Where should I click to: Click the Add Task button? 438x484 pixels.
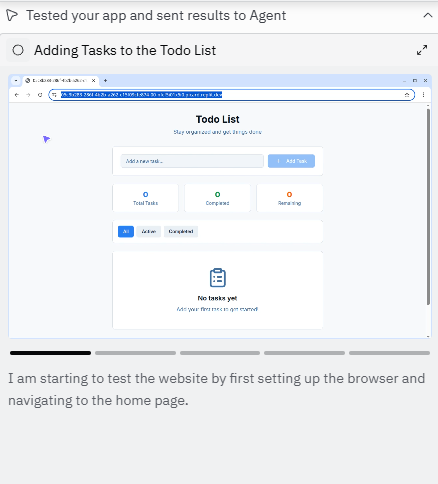291,161
